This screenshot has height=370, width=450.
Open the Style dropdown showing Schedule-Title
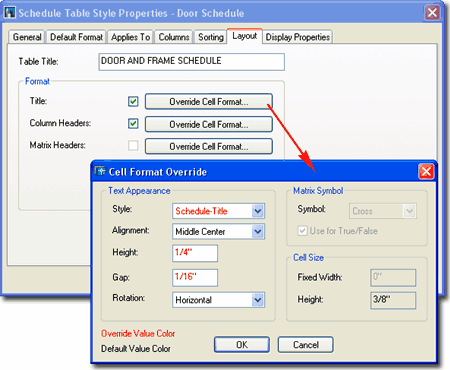click(x=218, y=211)
